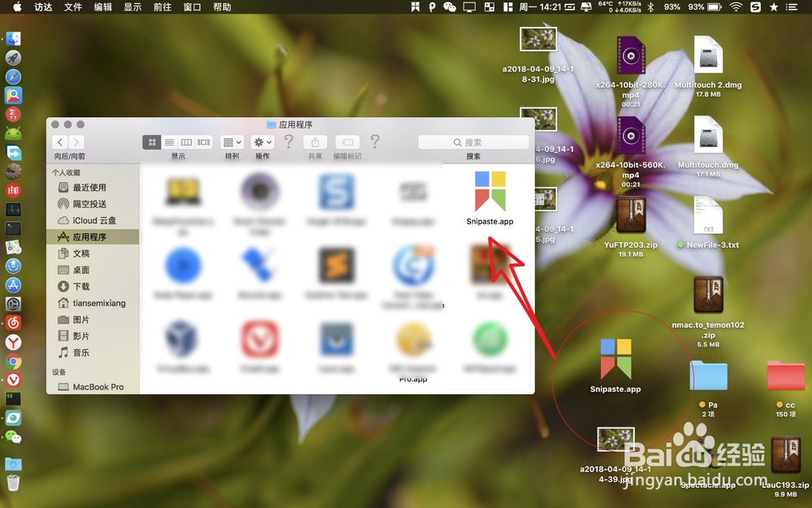Open Launchpad rocket icon in the Dock
This screenshot has width=812, height=508.
[x=13, y=58]
